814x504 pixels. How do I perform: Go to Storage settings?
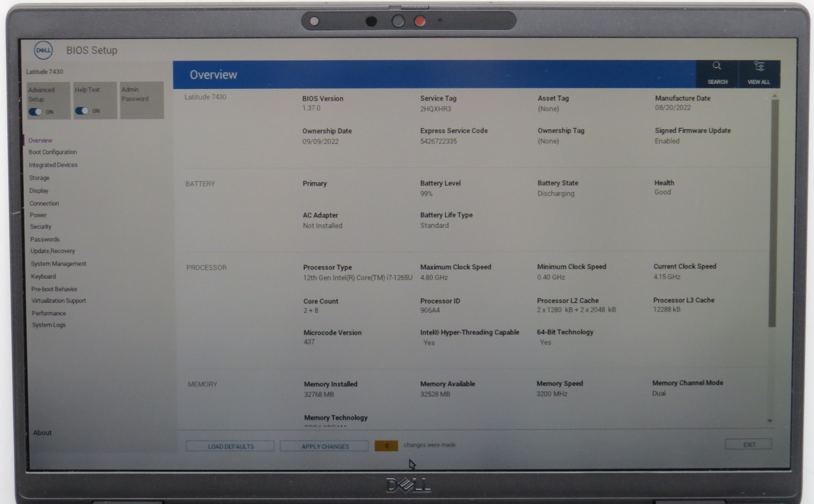coord(39,178)
